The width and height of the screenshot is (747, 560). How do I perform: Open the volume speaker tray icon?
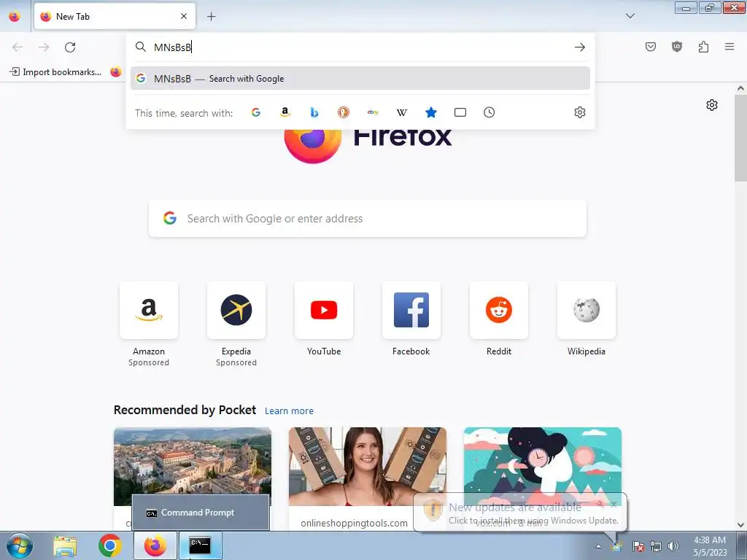[x=673, y=546]
